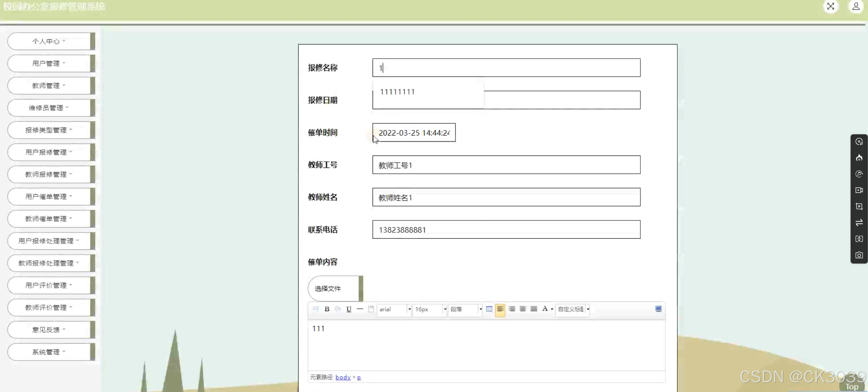
Task: Click the fullscreen icon at toolbar right
Action: pyautogui.click(x=659, y=309)
